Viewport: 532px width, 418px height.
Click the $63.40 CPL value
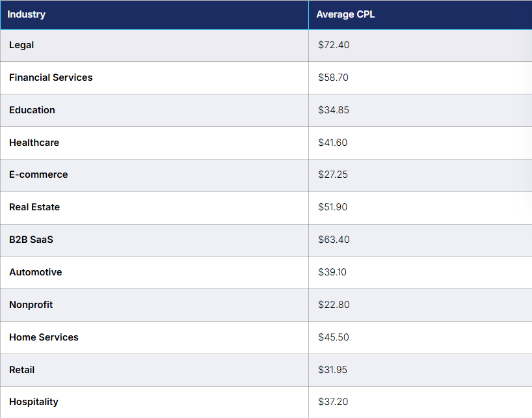coord(334,240)
